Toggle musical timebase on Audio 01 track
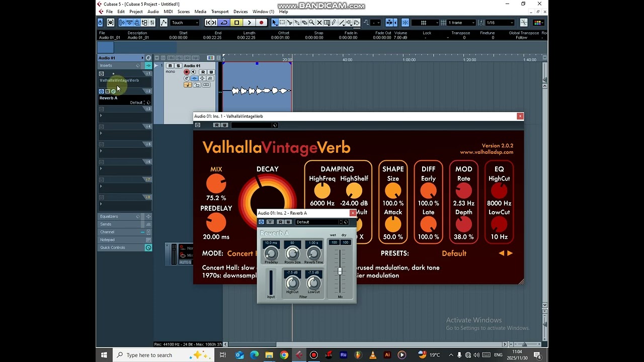The image size is (644, 362). click(x=187, y=85)
